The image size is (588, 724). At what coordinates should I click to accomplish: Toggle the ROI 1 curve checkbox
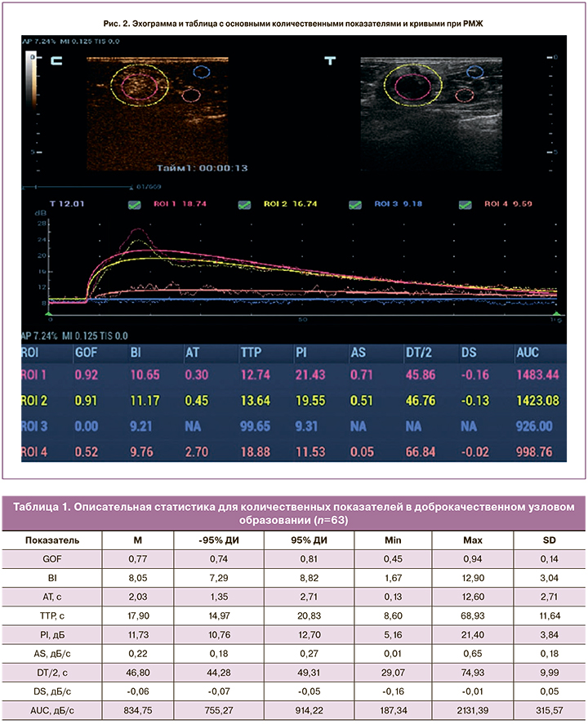(x=134, y=205)
